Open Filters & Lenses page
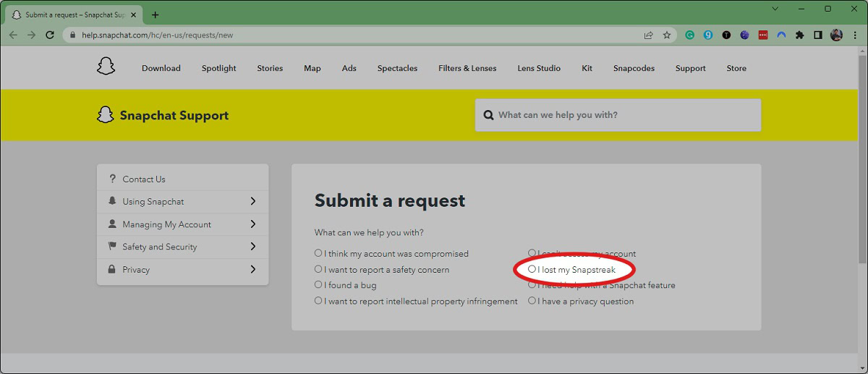This screenshot has height=374, width=868. click(467, 68)
